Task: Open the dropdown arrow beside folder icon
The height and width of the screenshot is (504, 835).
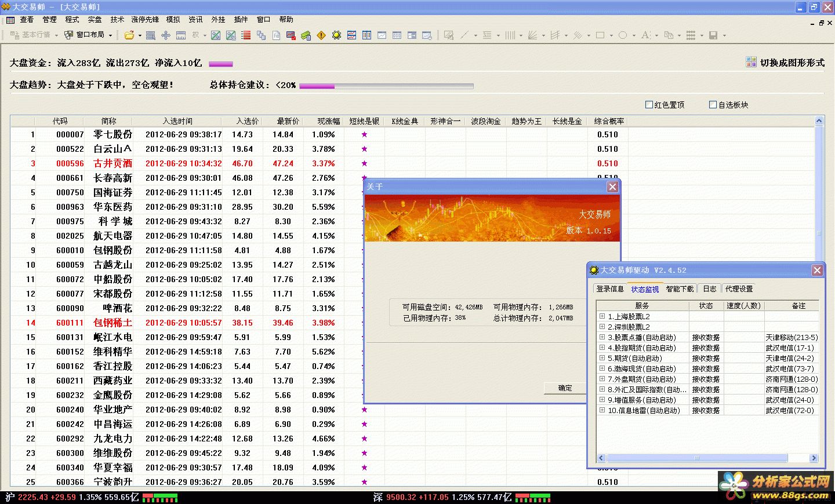Action: [x=140, y=35]
